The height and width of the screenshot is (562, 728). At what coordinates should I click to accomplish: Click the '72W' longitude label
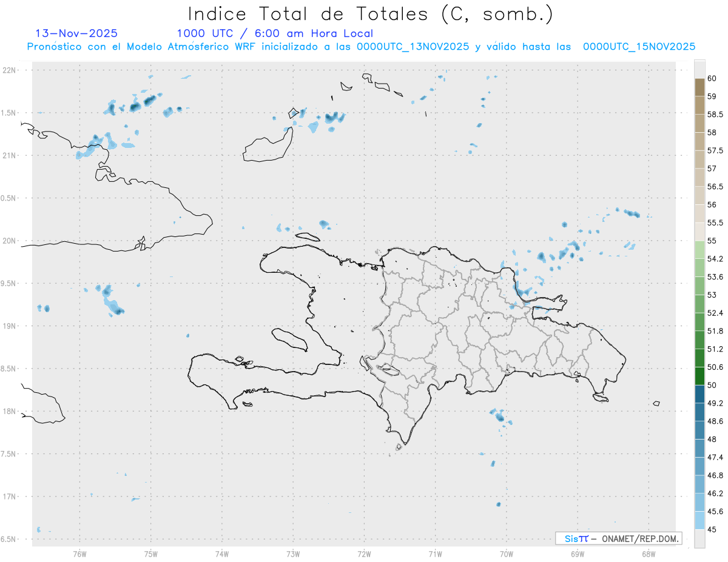tap(364, 554)
